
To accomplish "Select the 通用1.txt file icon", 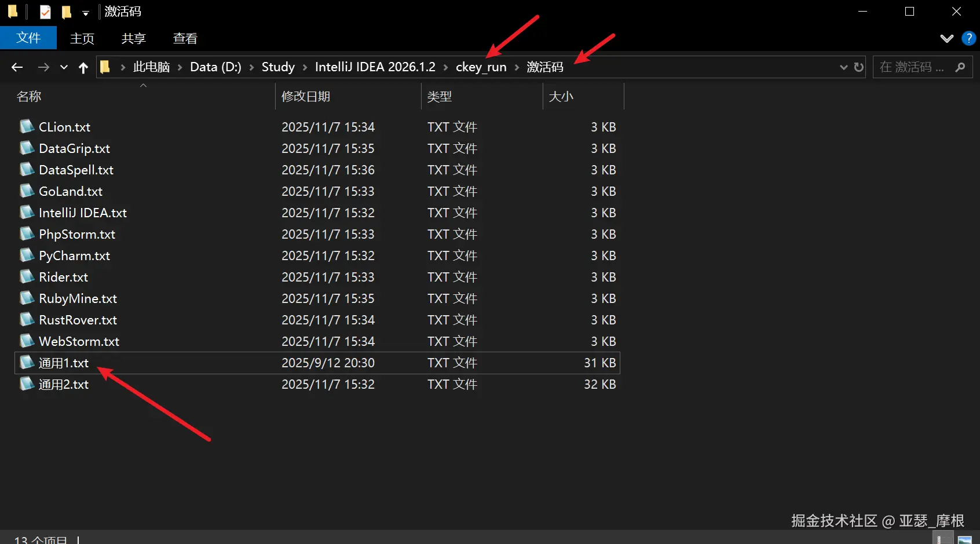I will pos(27,362).
